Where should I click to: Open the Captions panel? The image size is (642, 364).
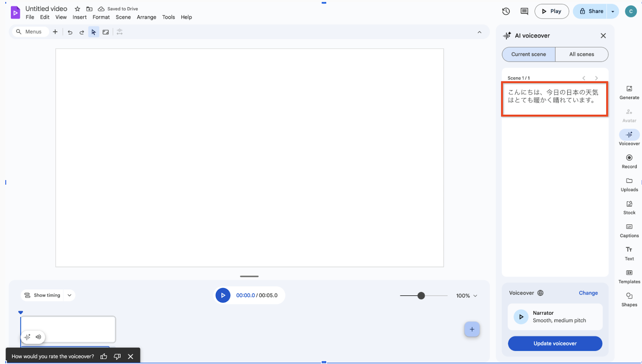(628, 230)
